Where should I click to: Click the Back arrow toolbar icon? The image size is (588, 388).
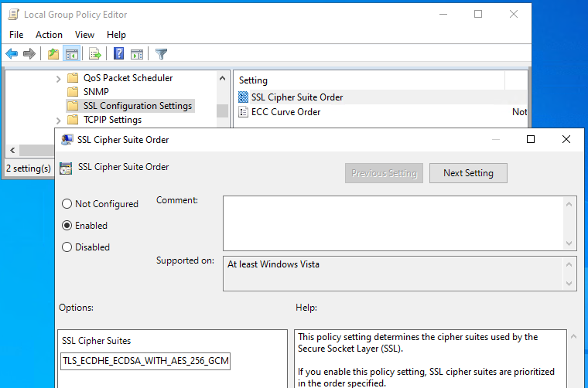[x=12, y=54]
